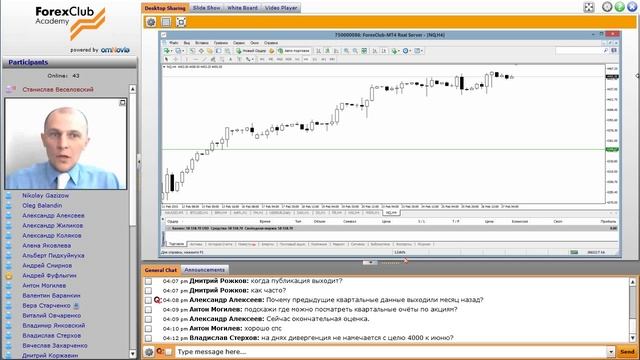
Task: Open Announcements chat tab
Action: [204, 270]
